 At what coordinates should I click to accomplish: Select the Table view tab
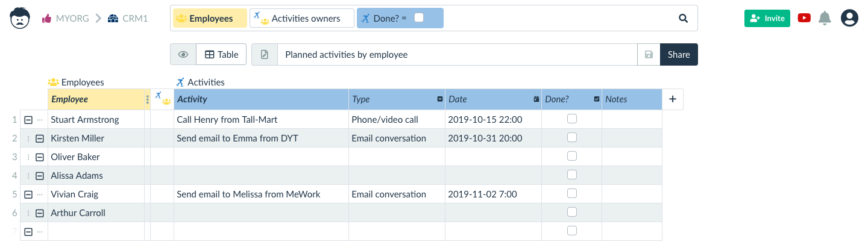221,55
